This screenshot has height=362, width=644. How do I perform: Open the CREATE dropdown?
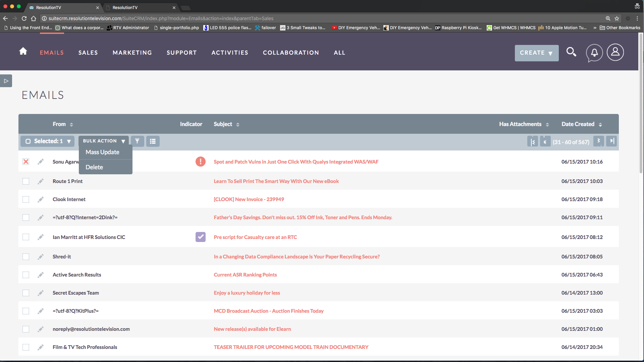pos(536,53)
